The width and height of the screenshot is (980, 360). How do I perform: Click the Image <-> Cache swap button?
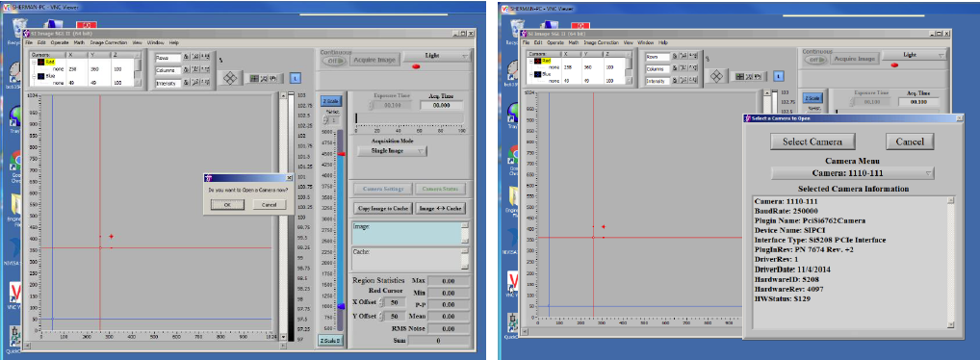pyautogui.click(x=441, y=208)
